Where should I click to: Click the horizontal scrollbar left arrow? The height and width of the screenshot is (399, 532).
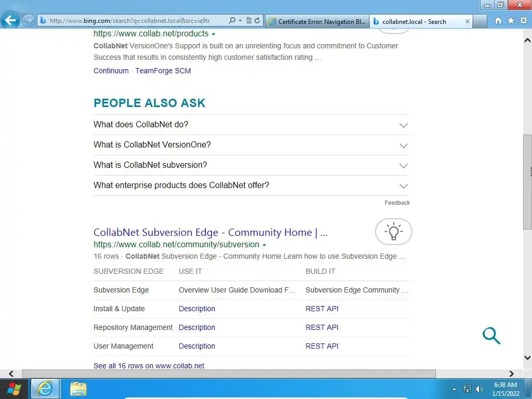click(x=11, y=374)
